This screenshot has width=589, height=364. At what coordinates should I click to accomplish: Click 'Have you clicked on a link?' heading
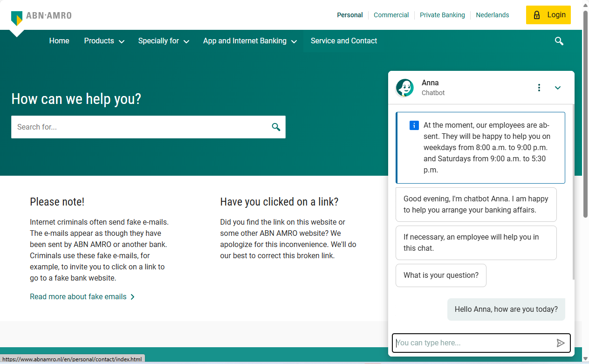[x=279, y=202]
